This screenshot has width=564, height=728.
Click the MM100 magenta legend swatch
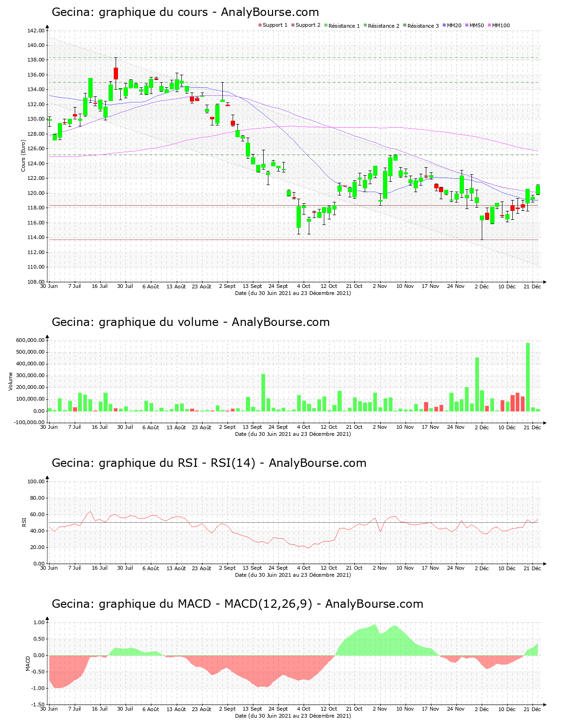click(489, 25)
